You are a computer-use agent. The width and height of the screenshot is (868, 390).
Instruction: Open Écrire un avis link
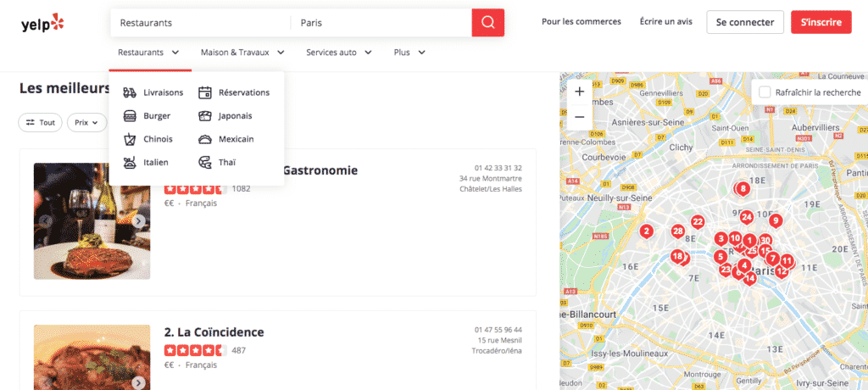(666, 21)
